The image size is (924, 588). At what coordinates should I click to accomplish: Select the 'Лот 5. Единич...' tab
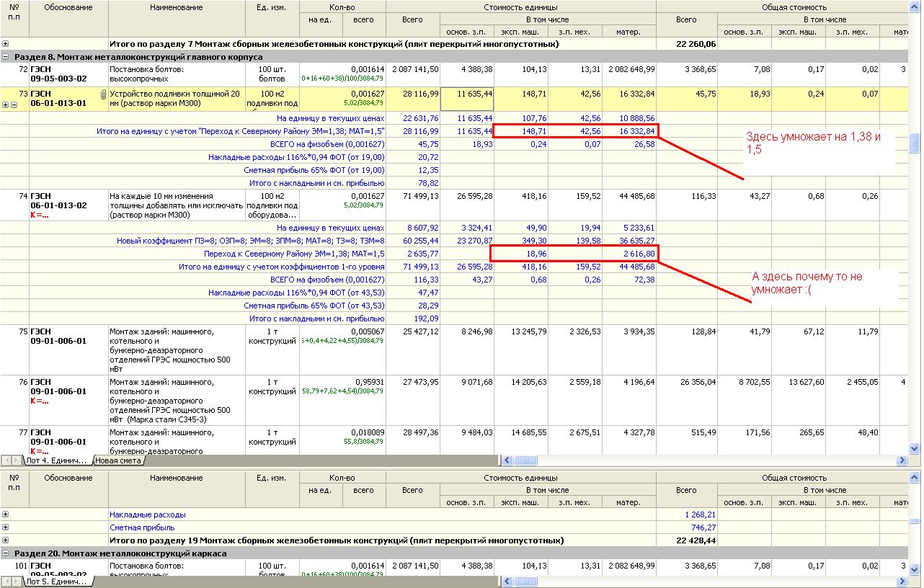pos(57,582)
